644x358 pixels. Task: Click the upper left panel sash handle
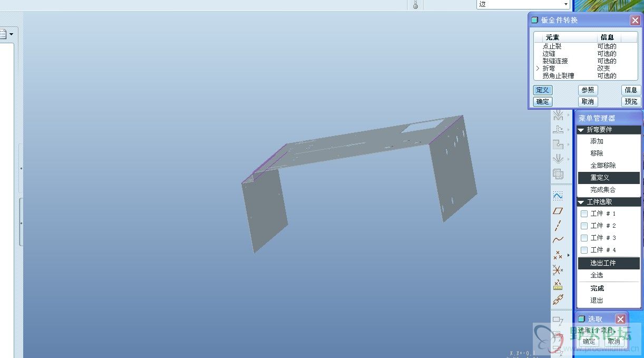pos(21,169)
